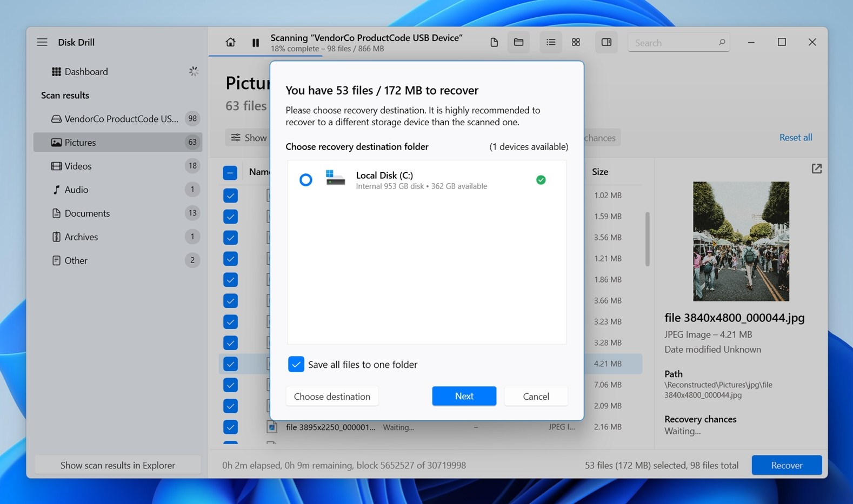
Task: Switch to folder view icon
Action: 518,42
